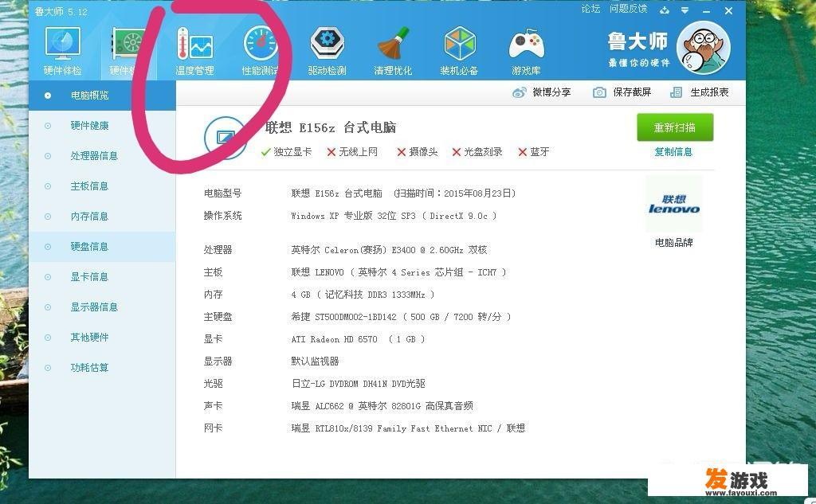
Task: Select 其他硬件 in sidebar
Action: click(x=102, y=337)
